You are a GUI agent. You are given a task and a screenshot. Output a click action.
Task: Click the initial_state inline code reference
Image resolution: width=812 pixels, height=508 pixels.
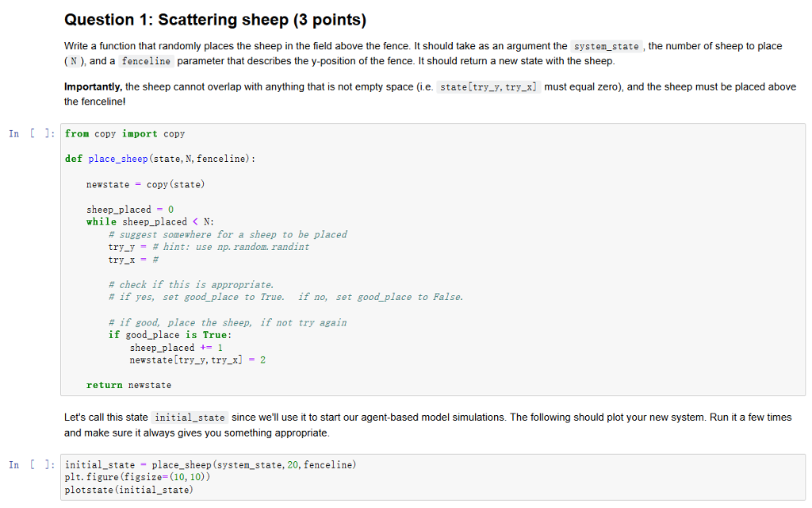190,417
